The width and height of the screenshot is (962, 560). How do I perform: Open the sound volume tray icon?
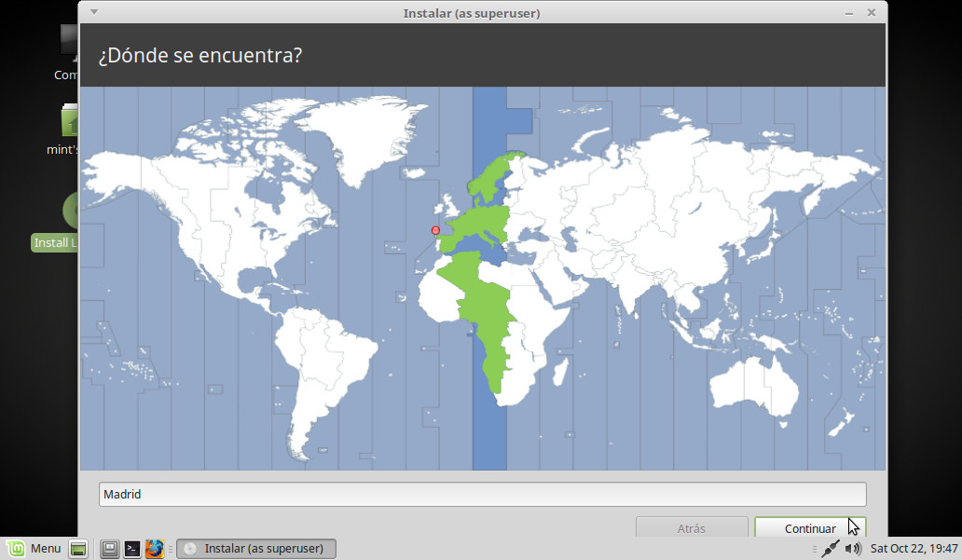tap(853, 549)
